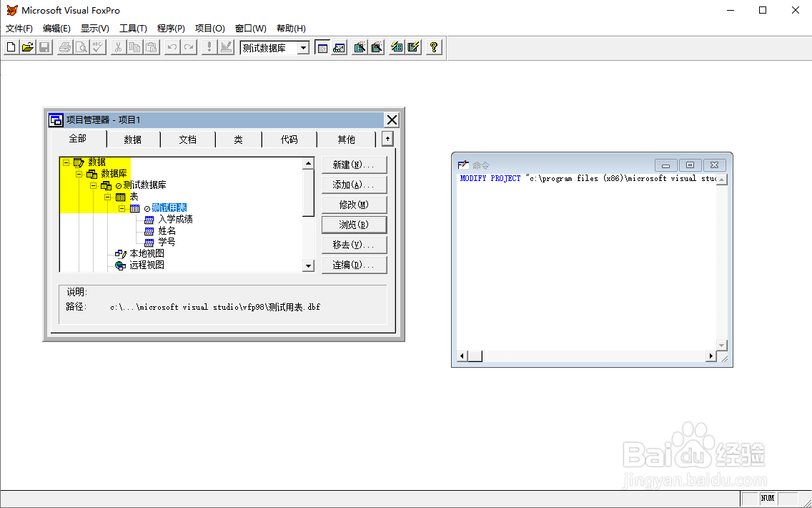Open the 程序(P) menu
812x508 pixels.
[171, 29]
